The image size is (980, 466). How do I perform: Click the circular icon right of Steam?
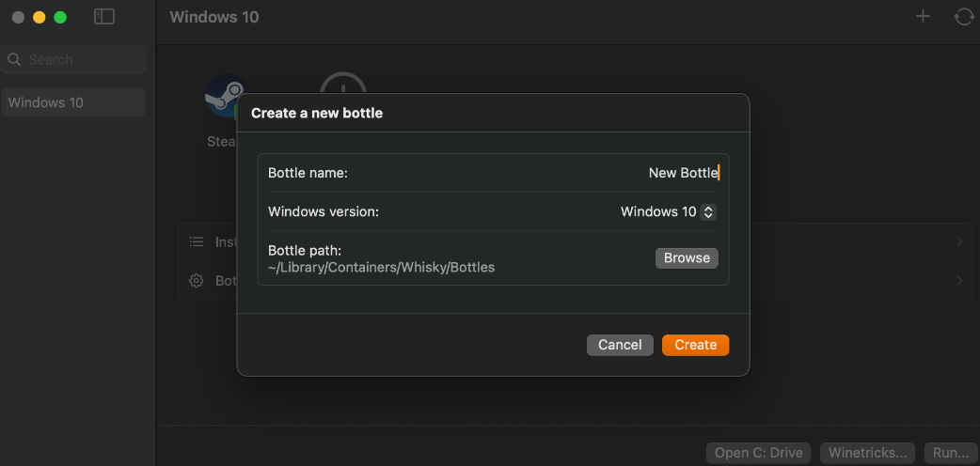343,83
